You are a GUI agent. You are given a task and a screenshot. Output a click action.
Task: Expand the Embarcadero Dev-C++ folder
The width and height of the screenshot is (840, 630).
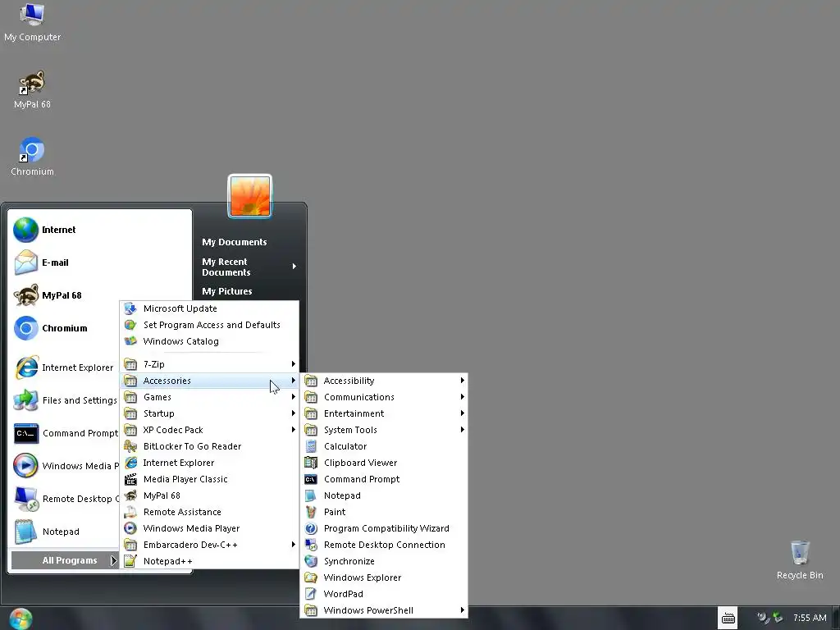tap(209, 545)
